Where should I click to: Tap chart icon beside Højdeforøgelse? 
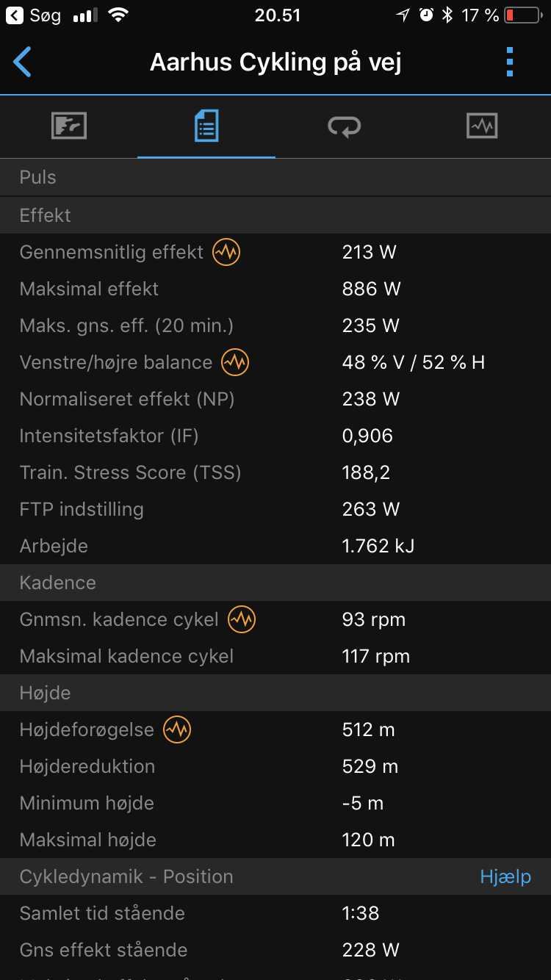click(177, 729)
